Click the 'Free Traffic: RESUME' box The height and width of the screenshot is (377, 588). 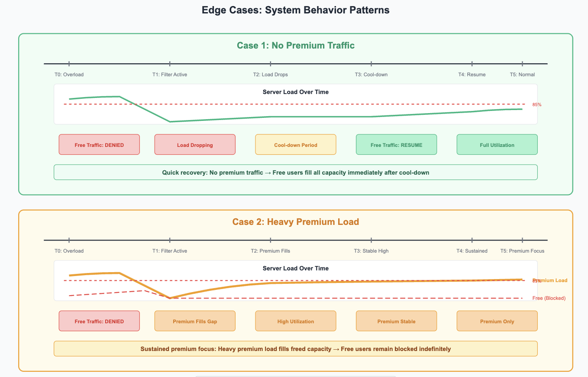[x=396, y=144]
